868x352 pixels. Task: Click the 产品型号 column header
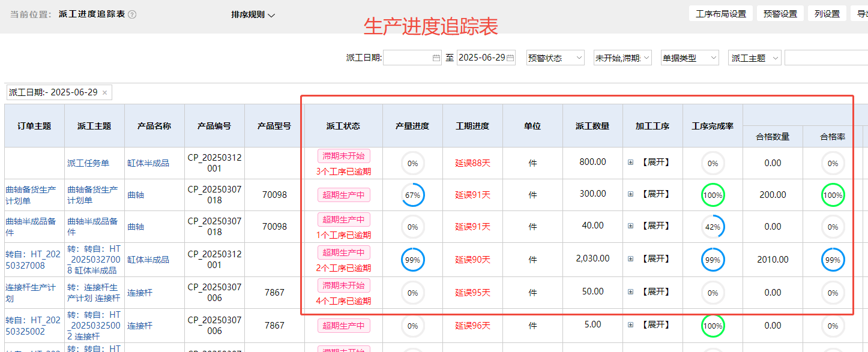274,126
